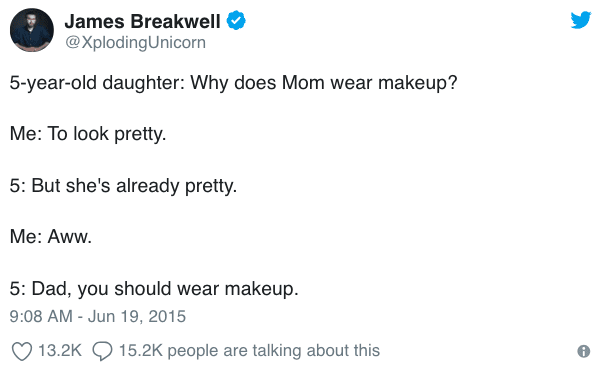Click the James Breakwell display name
Viewport: 610px width, 370px height.
pos(142,21)
